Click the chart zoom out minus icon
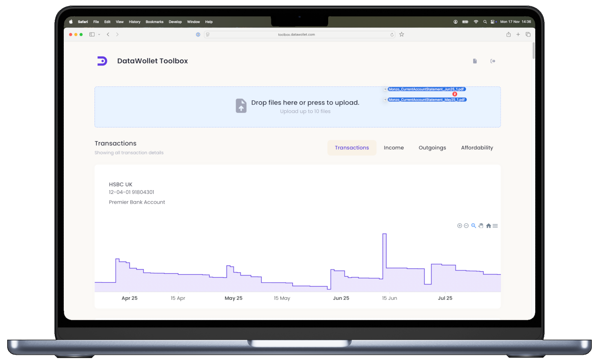599x364 pixels. pos(466,226)
